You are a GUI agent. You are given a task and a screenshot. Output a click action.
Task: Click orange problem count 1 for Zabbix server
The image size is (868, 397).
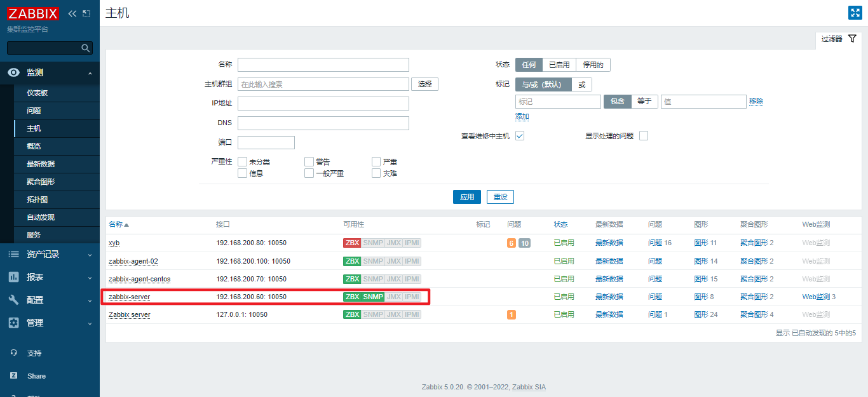[x=512, y=314]
